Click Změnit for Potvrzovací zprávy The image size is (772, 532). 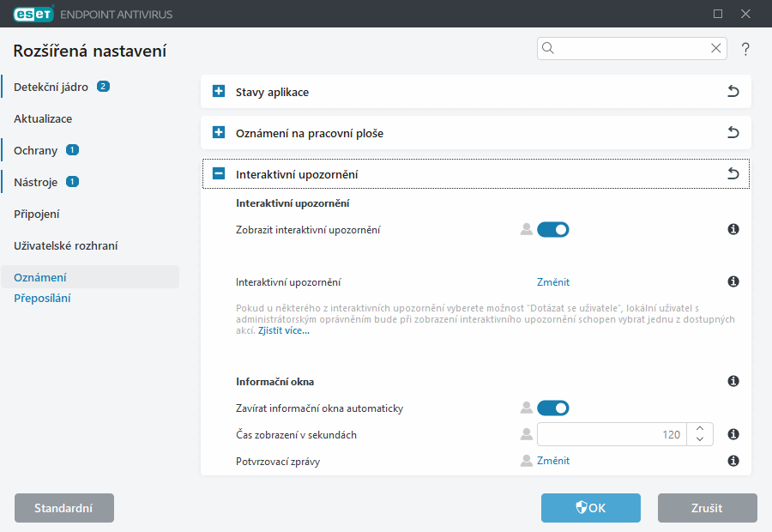coord(553,461)
